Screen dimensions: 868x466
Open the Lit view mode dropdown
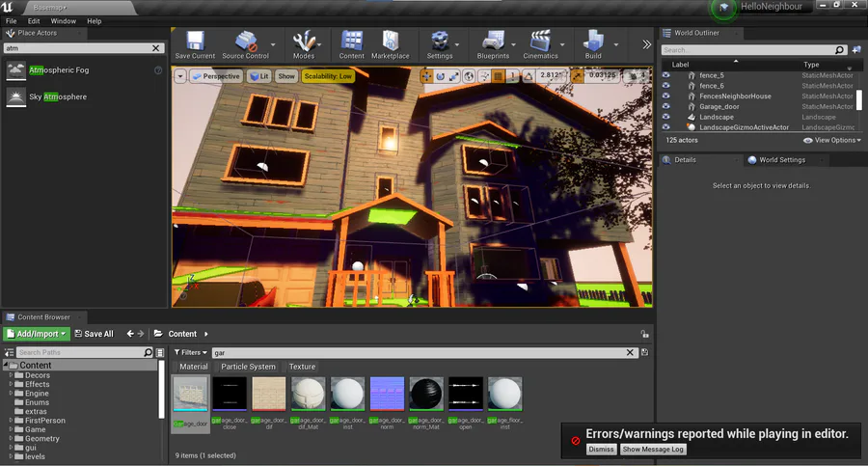point(259,76)
